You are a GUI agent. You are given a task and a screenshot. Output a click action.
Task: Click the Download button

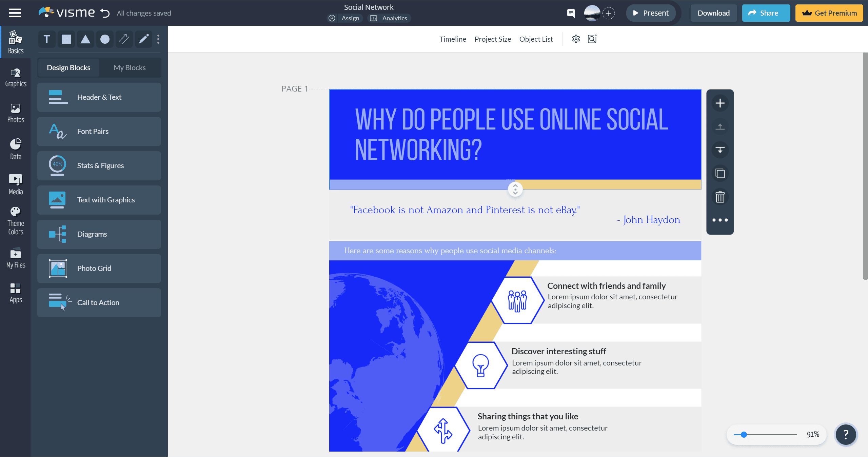pos(714,13)
